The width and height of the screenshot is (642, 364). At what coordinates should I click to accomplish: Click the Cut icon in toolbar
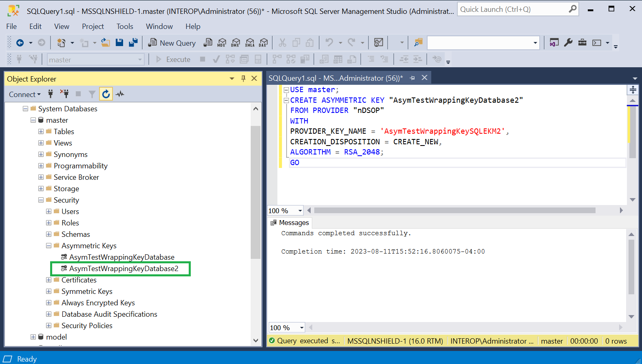point(282,42)
